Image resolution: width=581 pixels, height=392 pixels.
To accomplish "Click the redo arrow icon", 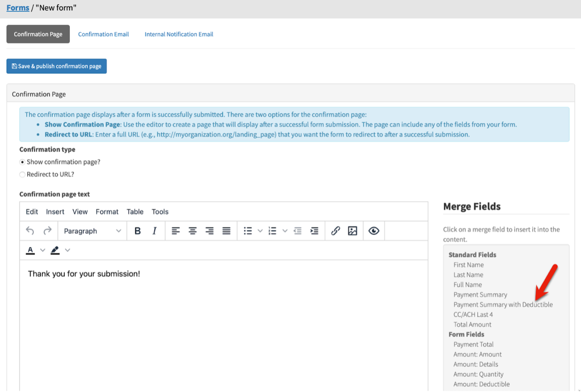I will [x=48, y=231].
